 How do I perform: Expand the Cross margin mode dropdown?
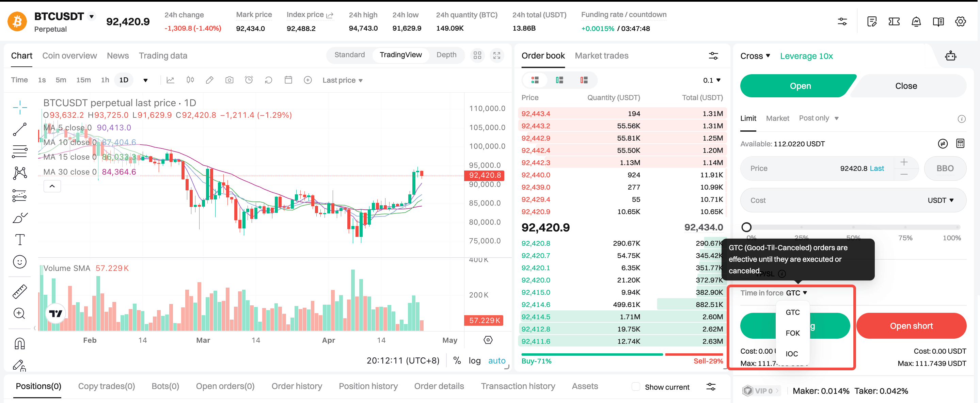(x=755, y=56)
